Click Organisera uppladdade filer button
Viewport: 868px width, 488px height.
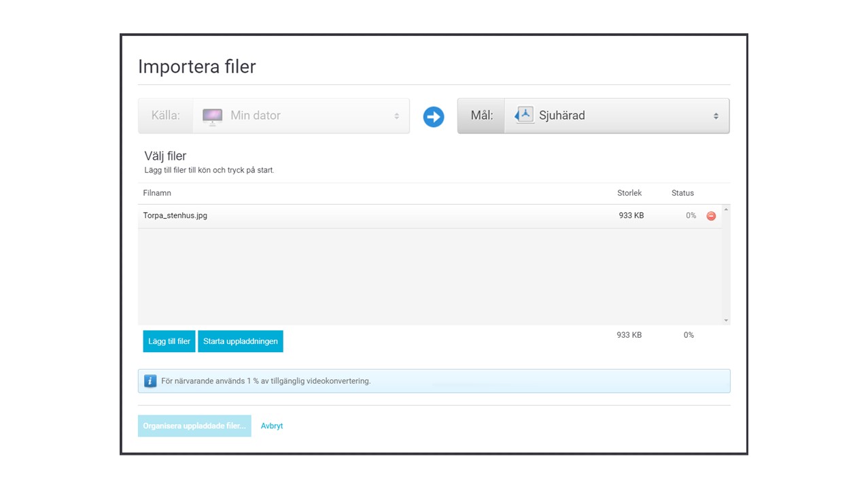[194, 426]
